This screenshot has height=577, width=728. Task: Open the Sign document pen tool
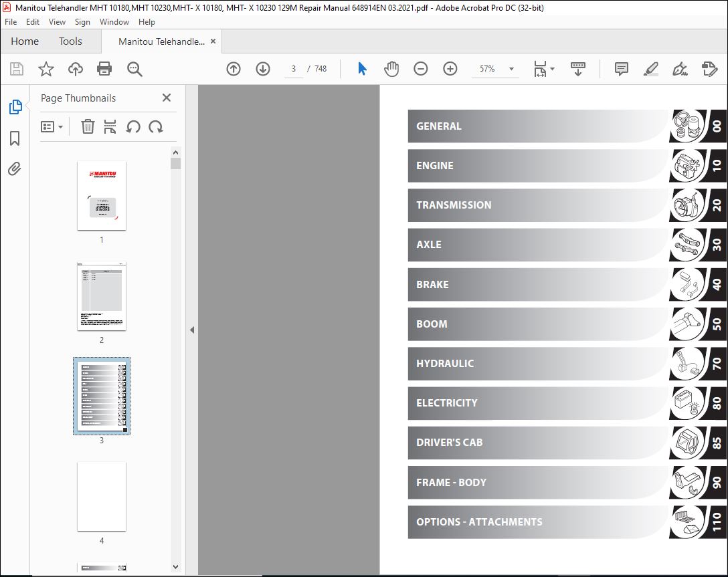[x=680, y=69]
